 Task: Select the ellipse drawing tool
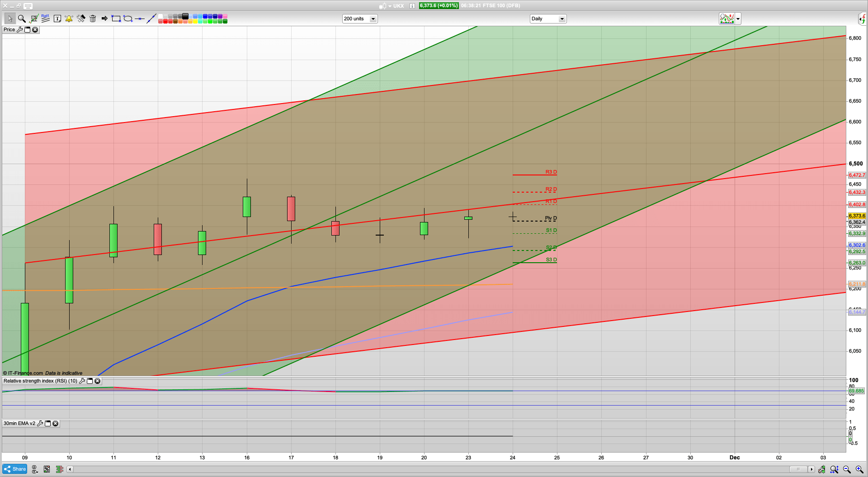click(128, 19)
